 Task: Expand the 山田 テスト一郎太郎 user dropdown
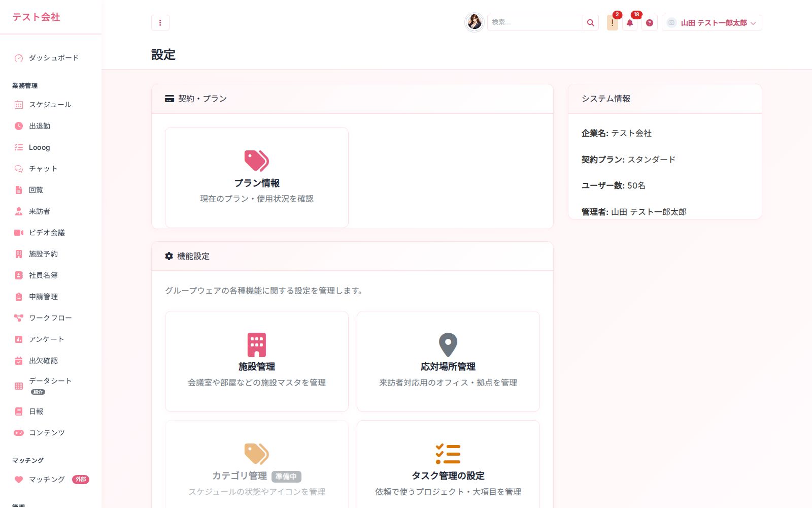712,23
